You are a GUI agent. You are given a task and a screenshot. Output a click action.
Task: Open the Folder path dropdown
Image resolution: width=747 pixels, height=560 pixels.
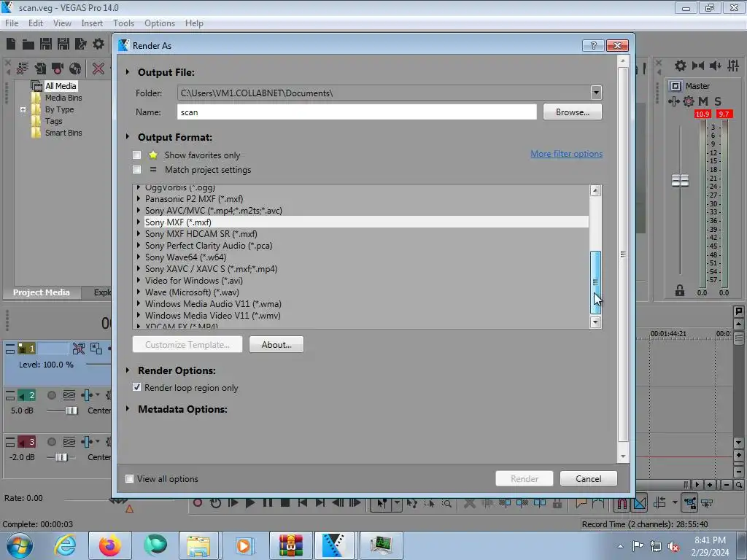pyautogui.click(x=595, y=93)
